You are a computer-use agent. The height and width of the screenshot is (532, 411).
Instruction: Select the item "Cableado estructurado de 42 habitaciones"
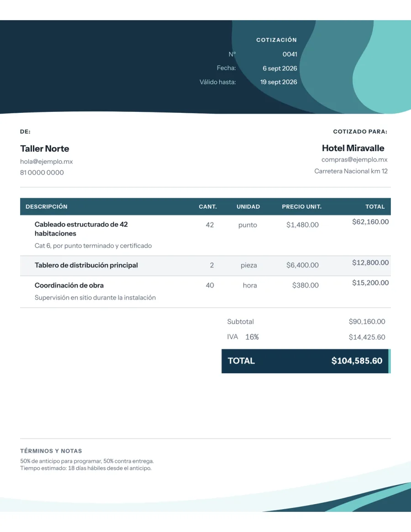[x=81, y=229]
